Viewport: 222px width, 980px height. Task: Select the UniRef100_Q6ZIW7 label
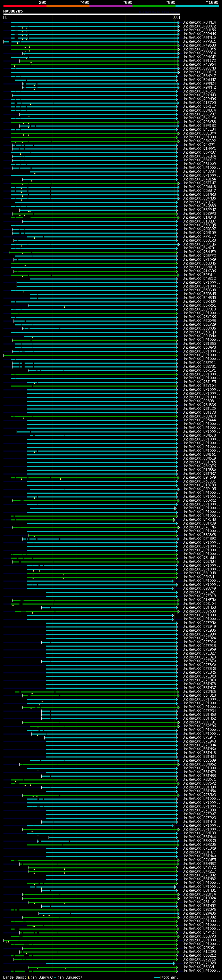pyautogui.click(x=199, y=183)
